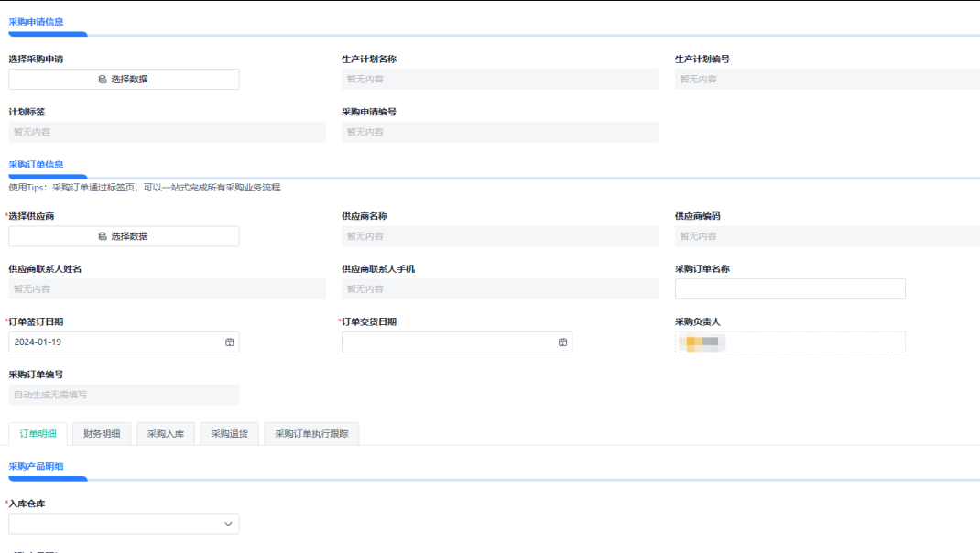Click the 采购订单名称 text input

789,289
